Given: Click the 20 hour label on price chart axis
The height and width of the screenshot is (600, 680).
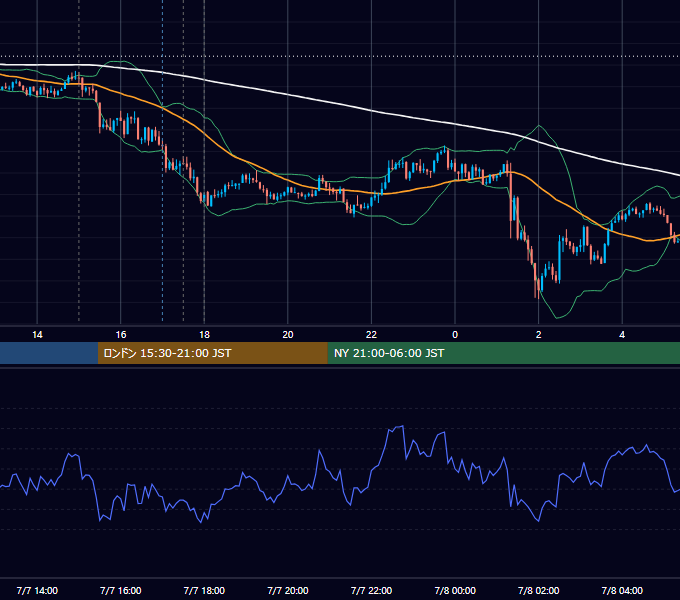Looking at the screenshot, I should pyautogui.click(x=288, y=335).
